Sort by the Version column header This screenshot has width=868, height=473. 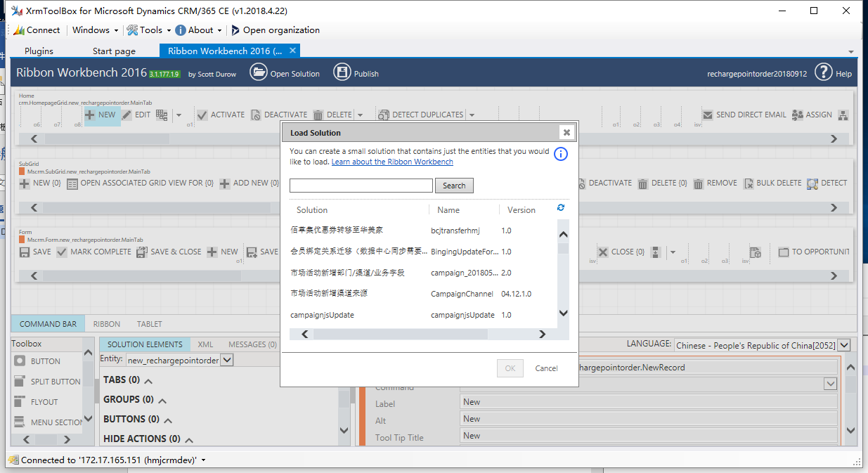522,210
